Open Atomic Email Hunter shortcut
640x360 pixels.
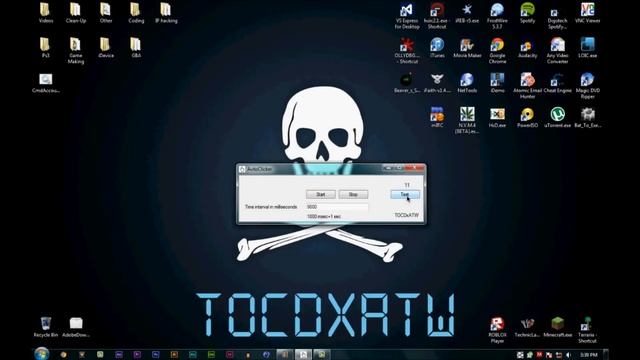click(527, 86)
